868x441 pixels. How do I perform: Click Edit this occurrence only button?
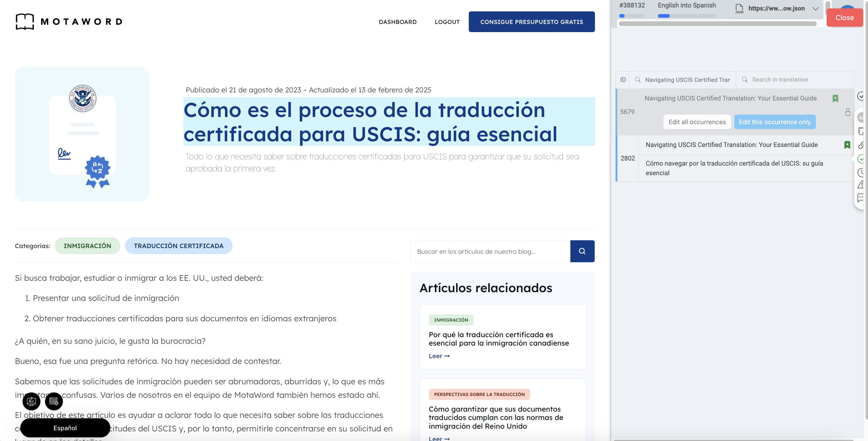[x=775, y=122]
